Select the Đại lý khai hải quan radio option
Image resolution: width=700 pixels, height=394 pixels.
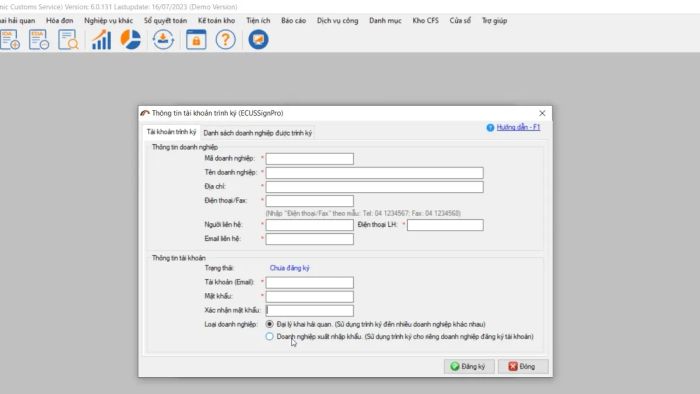(269, 324)
